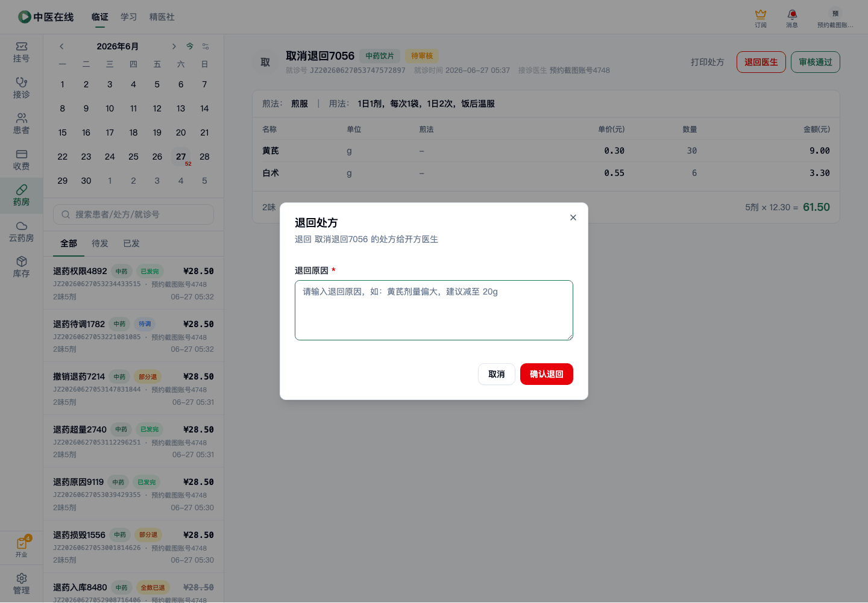Click the 2026年6月 month label

coord(118,46)
